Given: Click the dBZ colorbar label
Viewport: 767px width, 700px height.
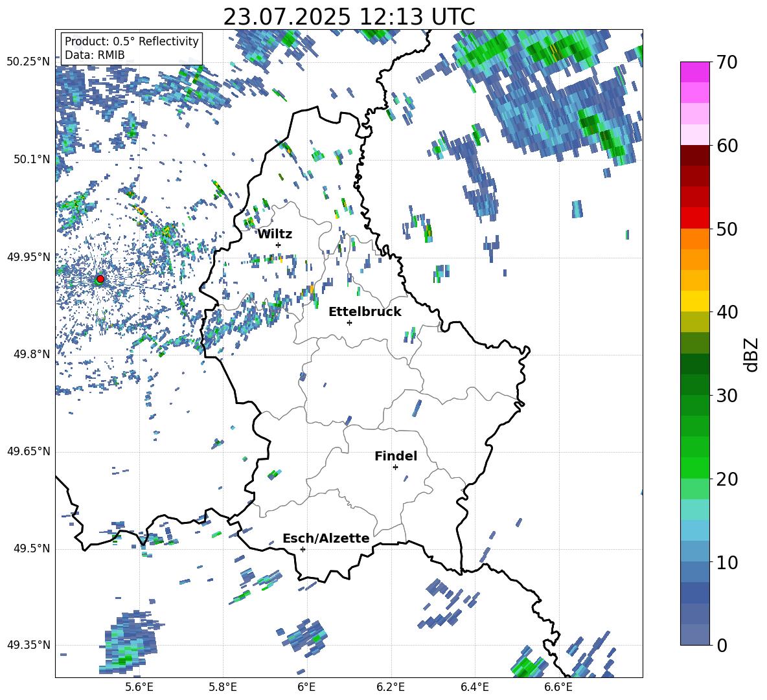Looking at the screenshot, I should pos(751,354).
